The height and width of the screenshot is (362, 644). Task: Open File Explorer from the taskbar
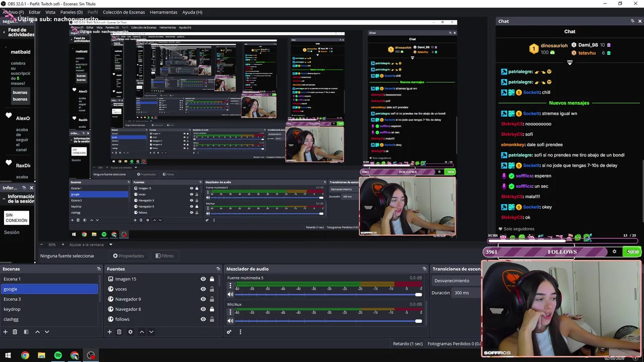[41, 355]
